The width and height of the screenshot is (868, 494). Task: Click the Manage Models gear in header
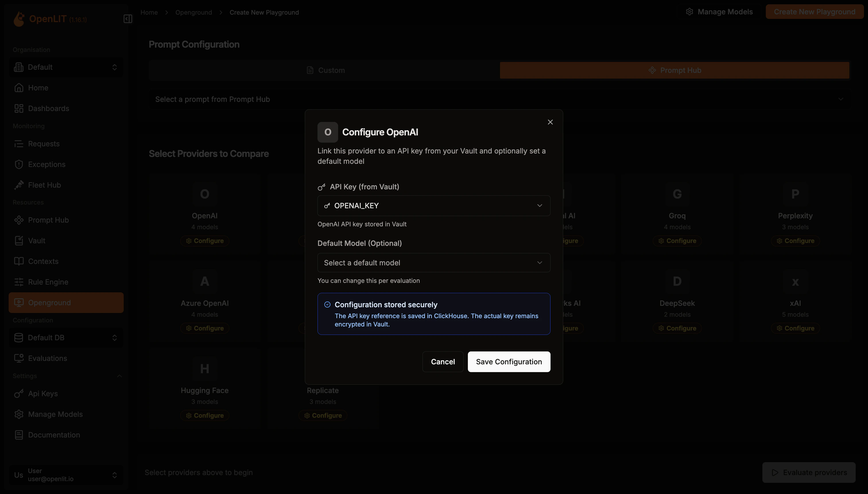(689, 12)
